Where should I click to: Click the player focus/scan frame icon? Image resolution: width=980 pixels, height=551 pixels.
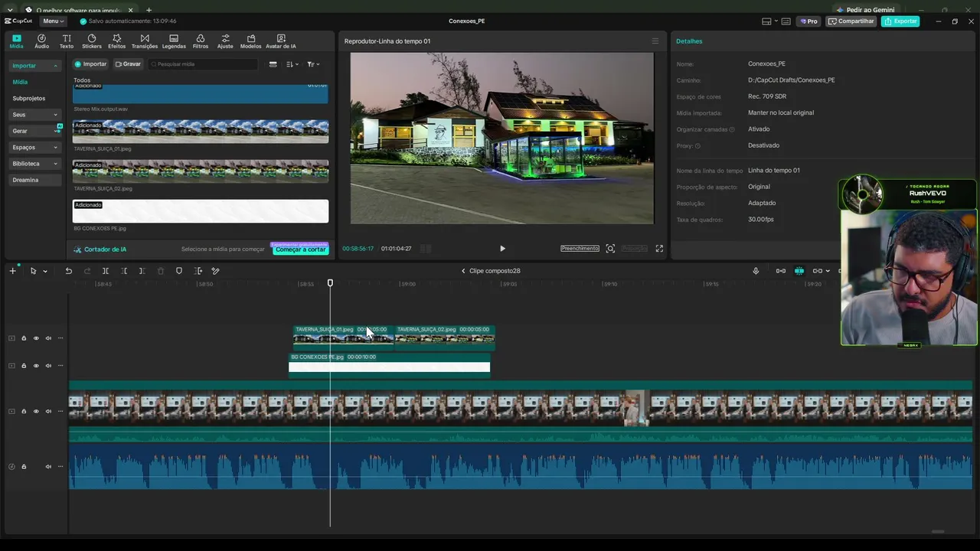click(610, 249)
